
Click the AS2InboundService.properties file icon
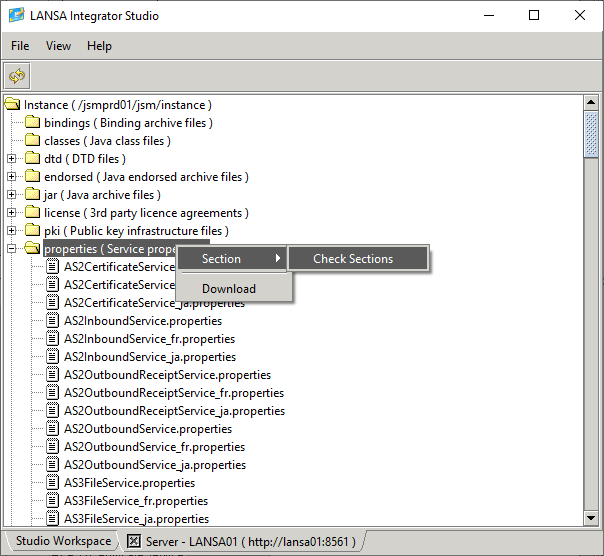(52, 321)
